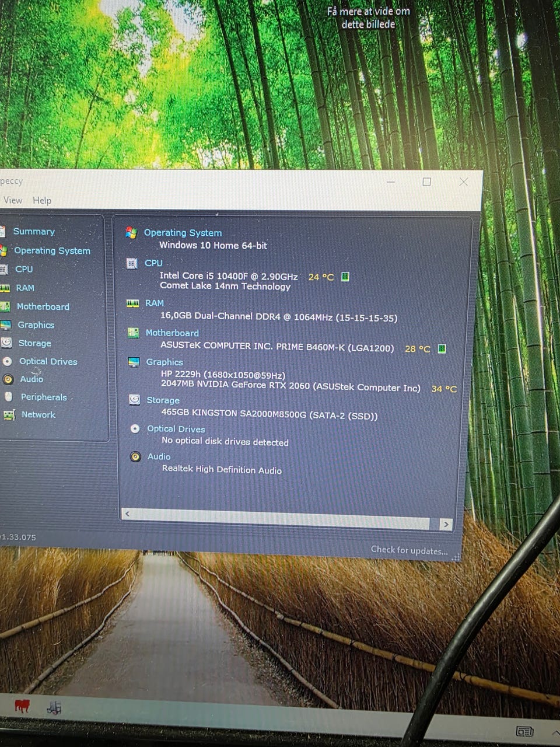Select Storage in the sidebar

tap(34, 343)
